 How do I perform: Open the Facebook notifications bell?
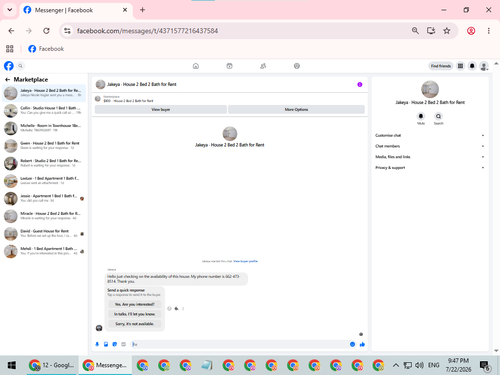click(472, 66)
